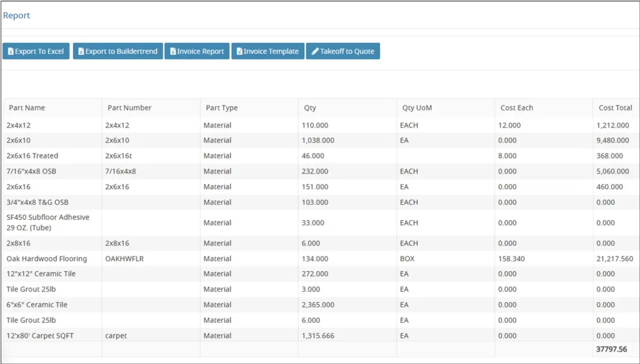
Task: Click quantity 1,038.000
Action: 318,140
